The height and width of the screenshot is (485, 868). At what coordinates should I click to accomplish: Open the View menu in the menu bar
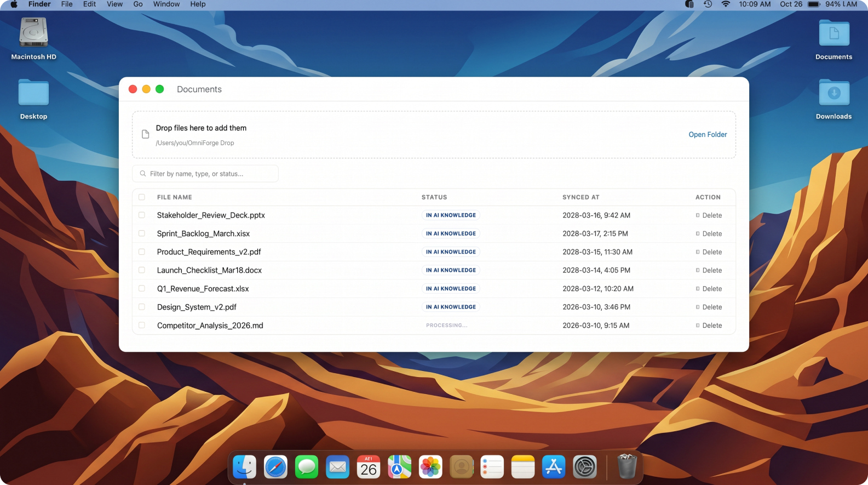click(x=114, y=4)
